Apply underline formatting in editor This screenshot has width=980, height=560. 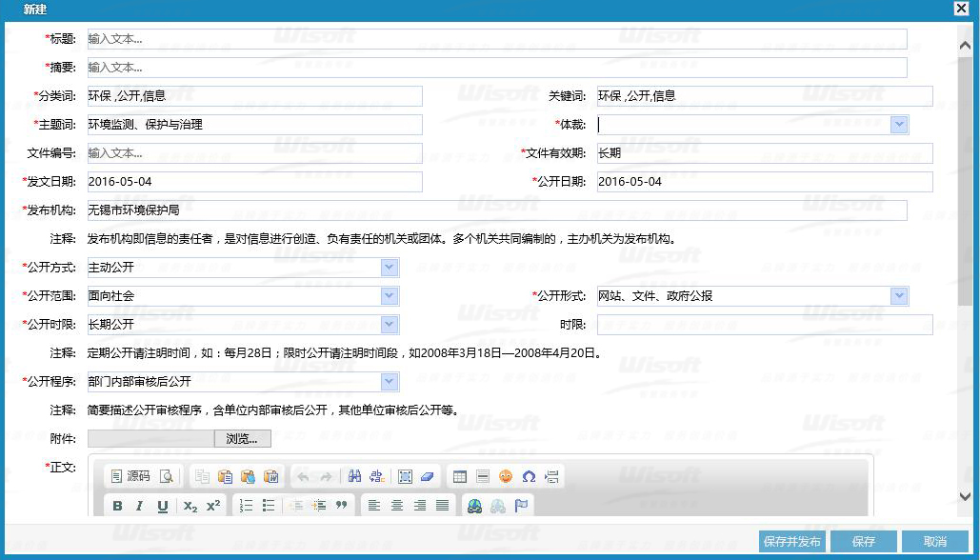162,506
